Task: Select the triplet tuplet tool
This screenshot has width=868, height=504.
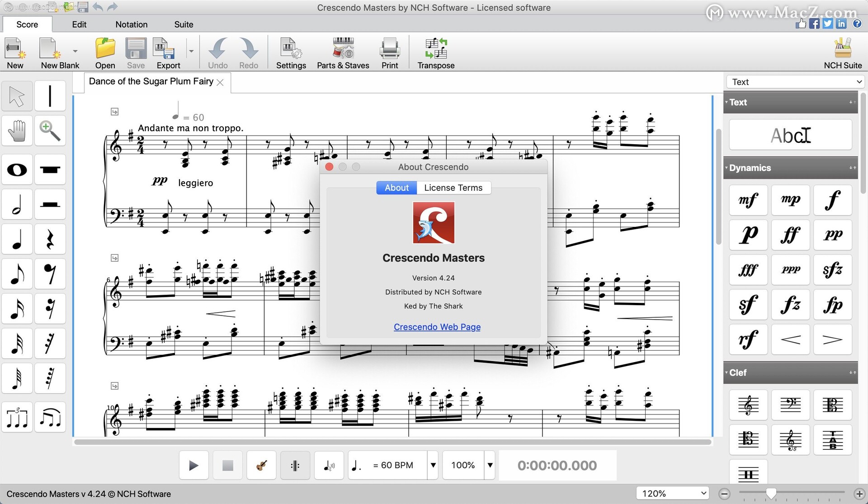Action: (17, 417)
